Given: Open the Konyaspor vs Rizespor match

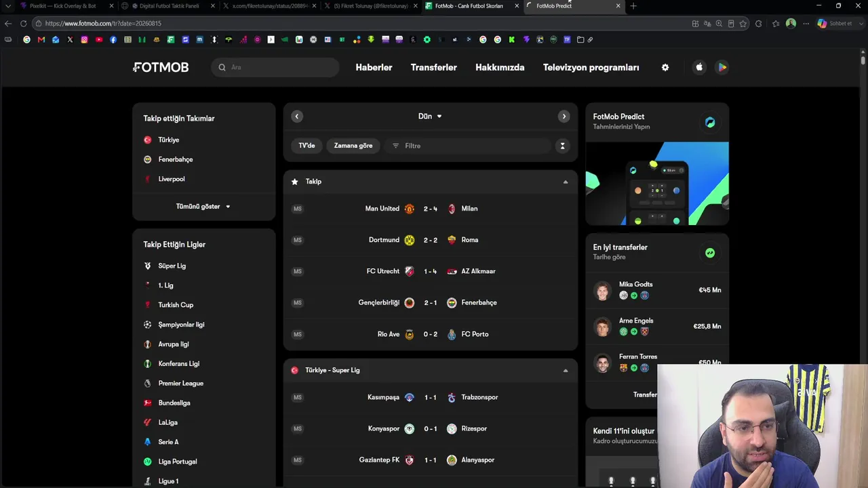Looking at the screenshot, I should click(431, 428).
